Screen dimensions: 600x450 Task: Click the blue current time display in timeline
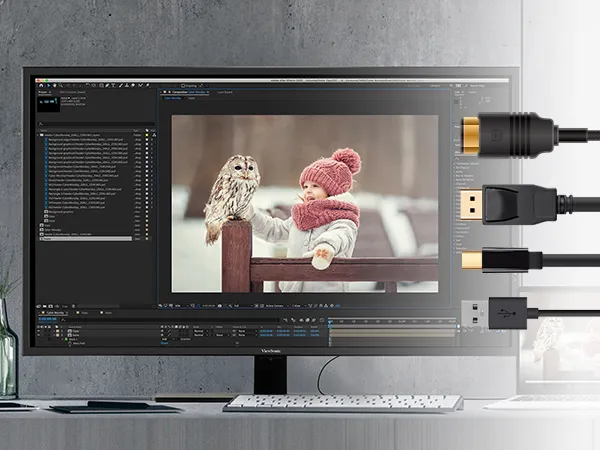tap(47, 319)
